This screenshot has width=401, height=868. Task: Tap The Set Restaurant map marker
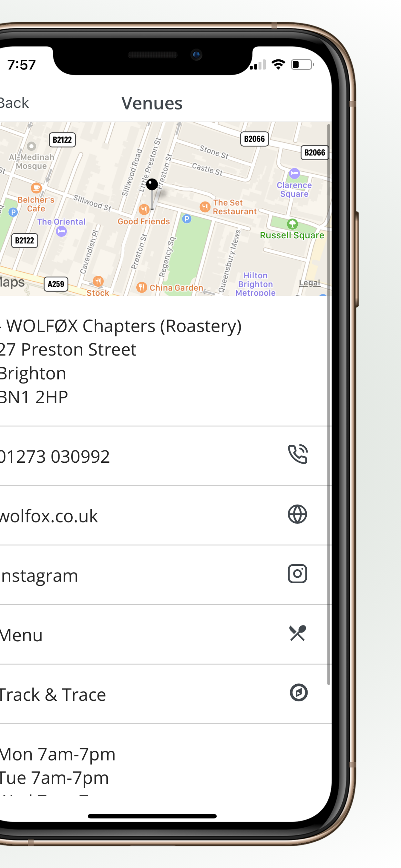(205, 207)
